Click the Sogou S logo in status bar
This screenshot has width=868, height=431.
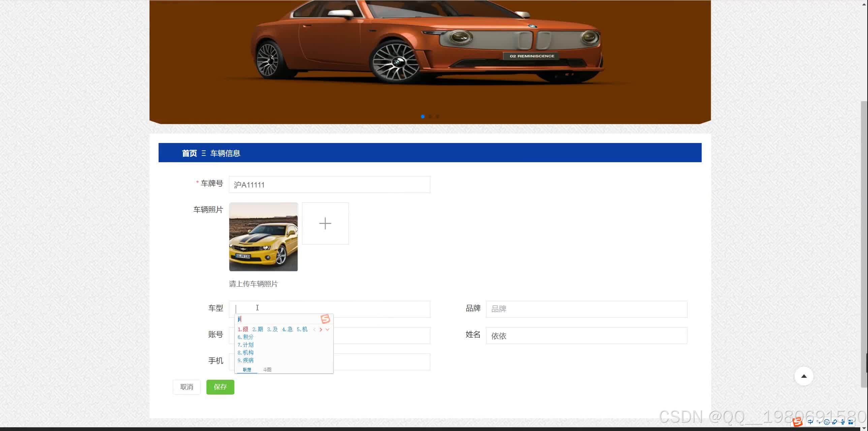coord(797,422)
